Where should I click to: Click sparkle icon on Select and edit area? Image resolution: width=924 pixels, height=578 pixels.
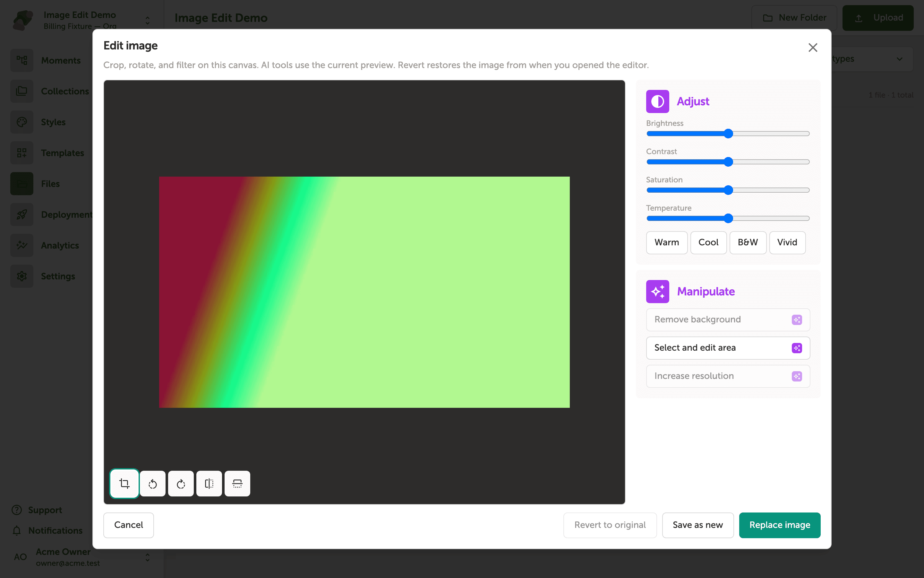coord(797,348)
